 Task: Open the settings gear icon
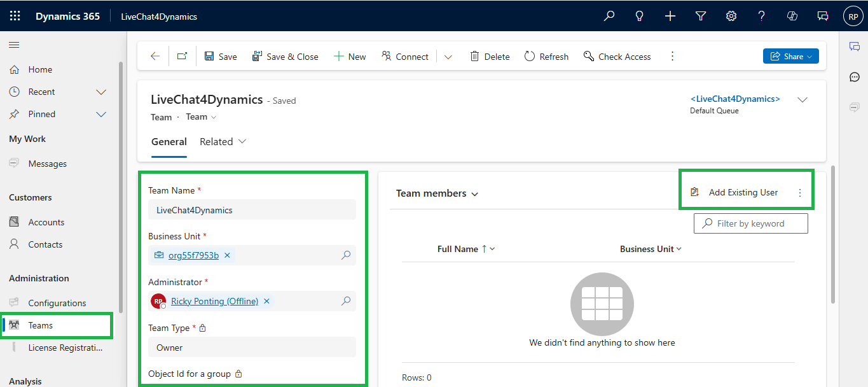[731, 16]
